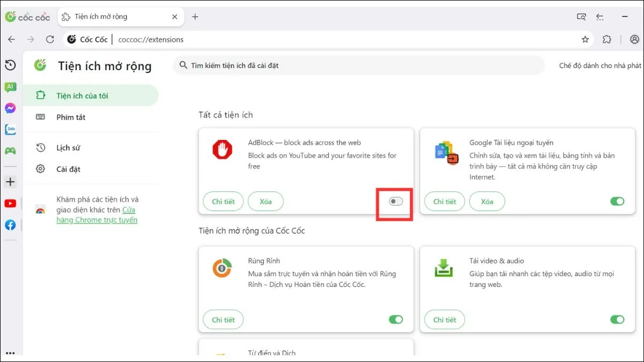Open Facebook shortcut in the sidebar
This screenshot has width=644, height=362.
point(10,225)
